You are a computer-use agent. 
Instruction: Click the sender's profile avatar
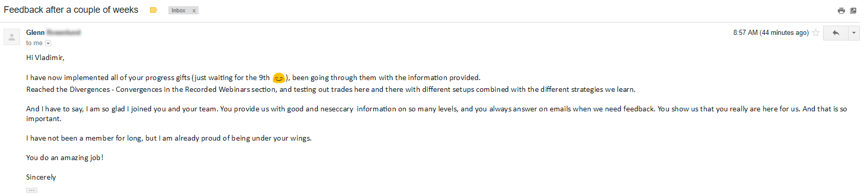click(12, 37)
